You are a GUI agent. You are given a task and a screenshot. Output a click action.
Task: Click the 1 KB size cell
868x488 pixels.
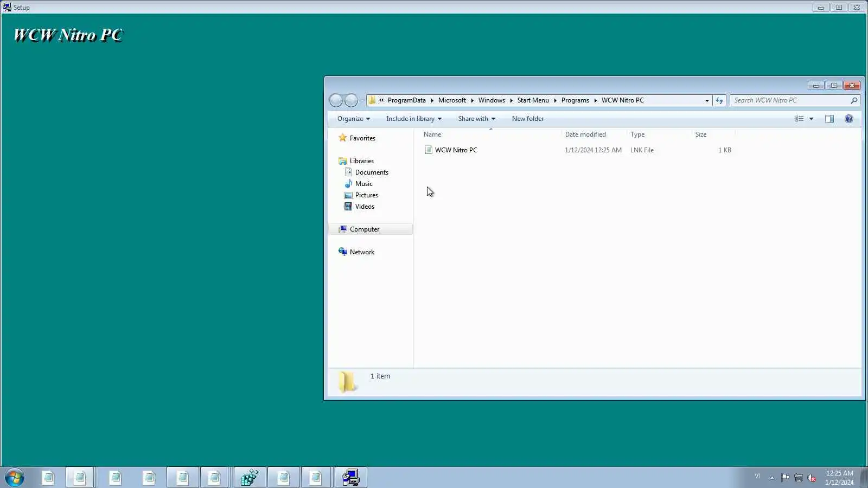[725, 150]
